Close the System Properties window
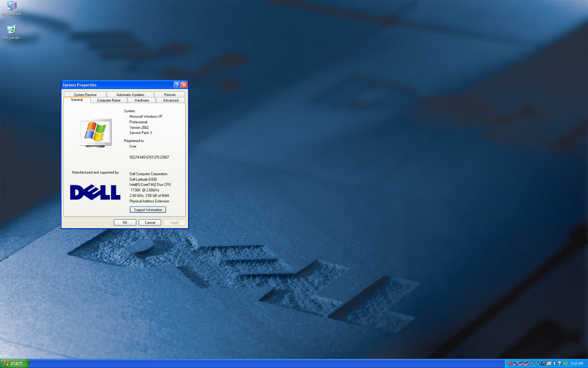 click(184, 85)
